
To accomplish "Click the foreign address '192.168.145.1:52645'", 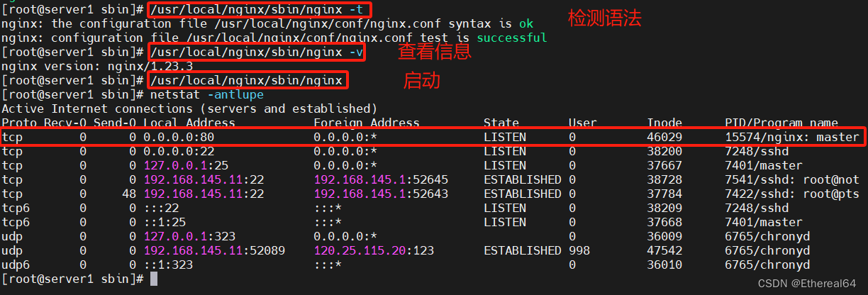I will [381, 179].
